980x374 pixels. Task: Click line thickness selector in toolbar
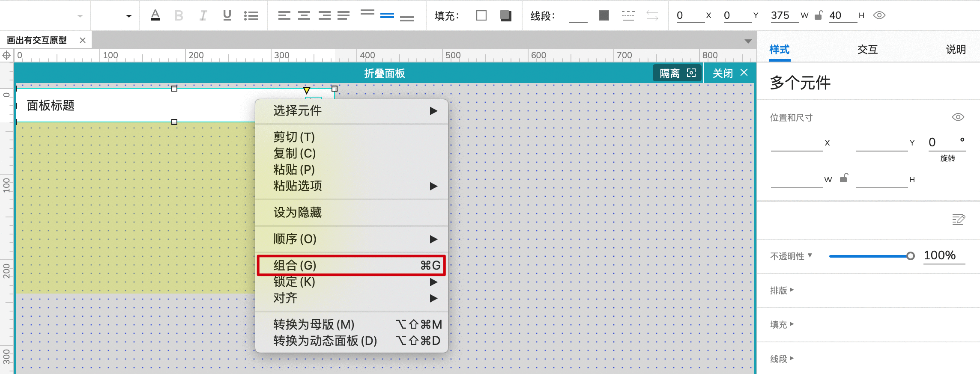(x=578, y=16)
